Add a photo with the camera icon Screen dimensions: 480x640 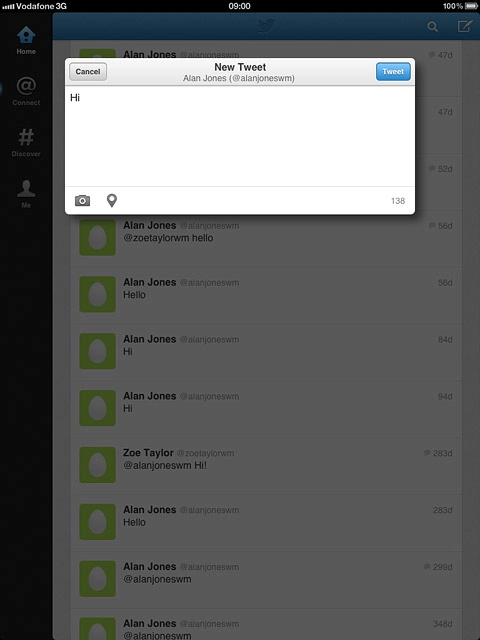(82, 200)
